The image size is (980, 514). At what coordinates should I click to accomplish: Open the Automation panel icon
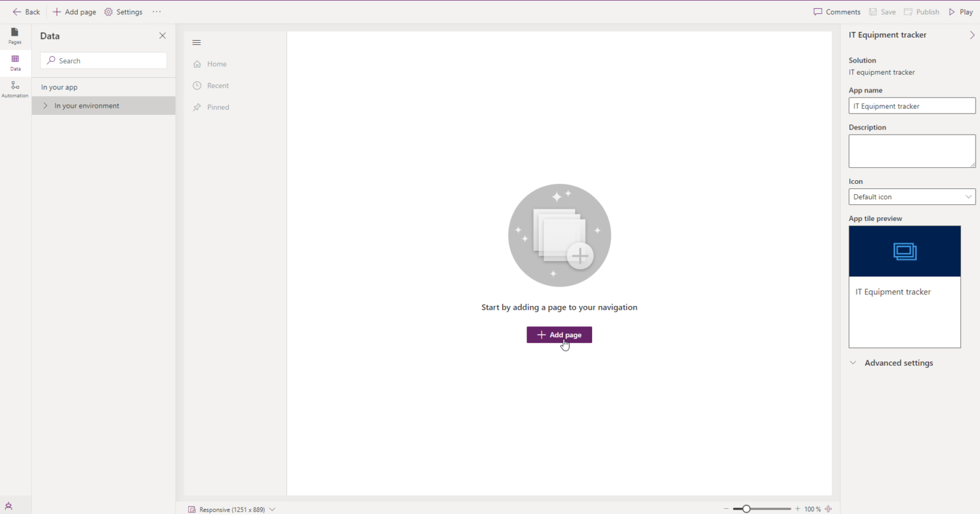(x=15, y=89)
